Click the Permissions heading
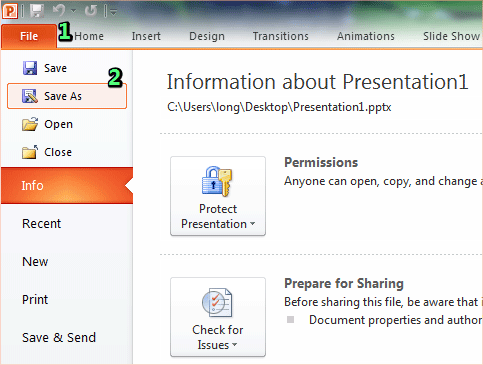 [321, 163]
